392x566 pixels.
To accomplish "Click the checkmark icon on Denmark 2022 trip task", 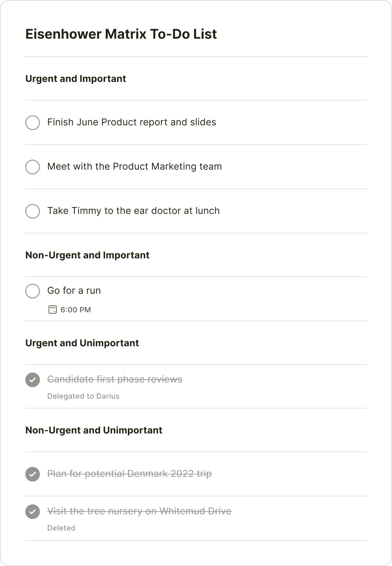I will [32, 474].
